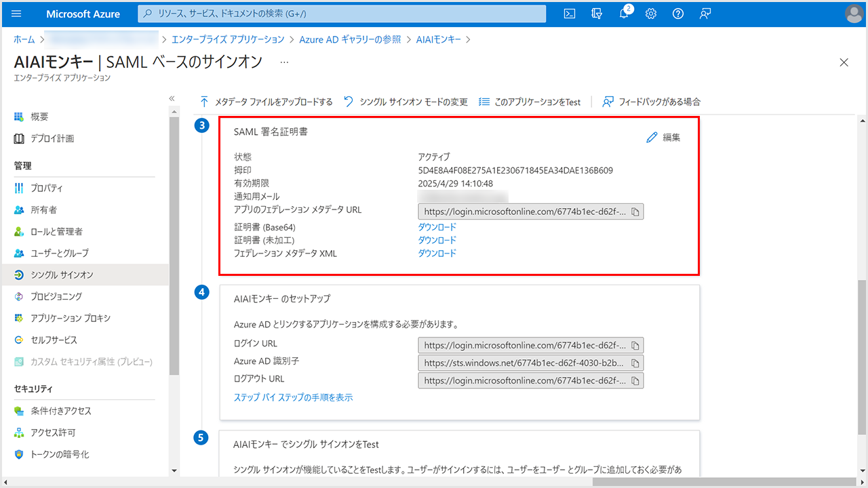This screenshot has height=488, width=868.
Task: Open the Azure portal hamburger menu
Action: (x=17, y=14)
